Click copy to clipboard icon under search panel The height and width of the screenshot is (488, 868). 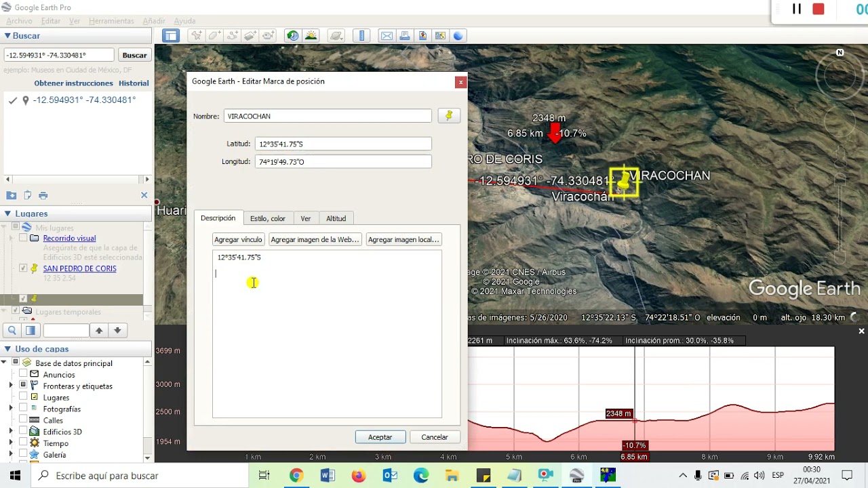[x=27, y=195]
